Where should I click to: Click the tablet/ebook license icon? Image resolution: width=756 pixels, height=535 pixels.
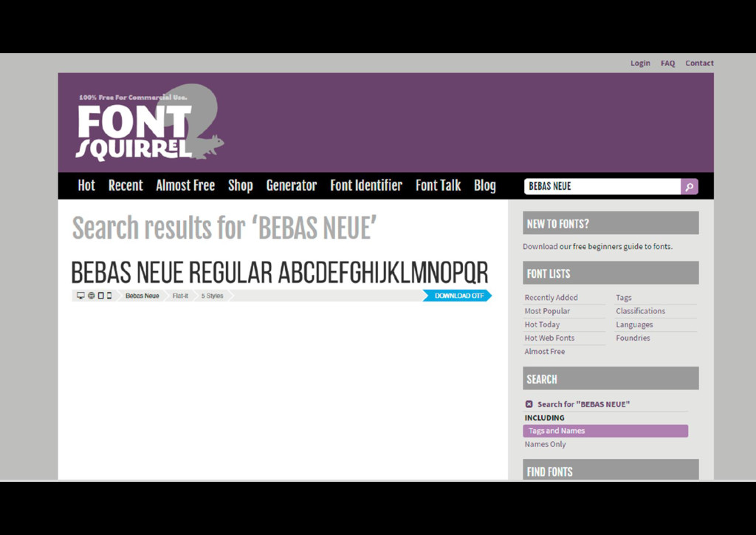coord(100,296)
